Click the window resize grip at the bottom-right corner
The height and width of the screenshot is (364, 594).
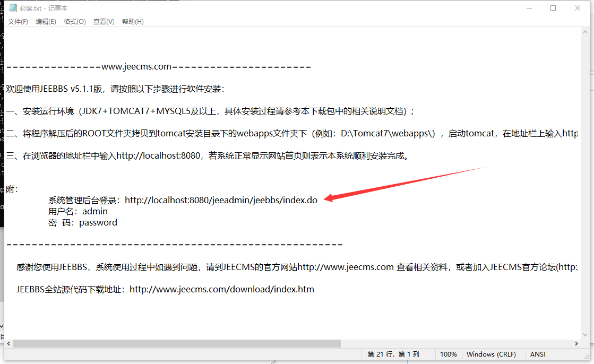pyautogui.click(x=587, y=357)
